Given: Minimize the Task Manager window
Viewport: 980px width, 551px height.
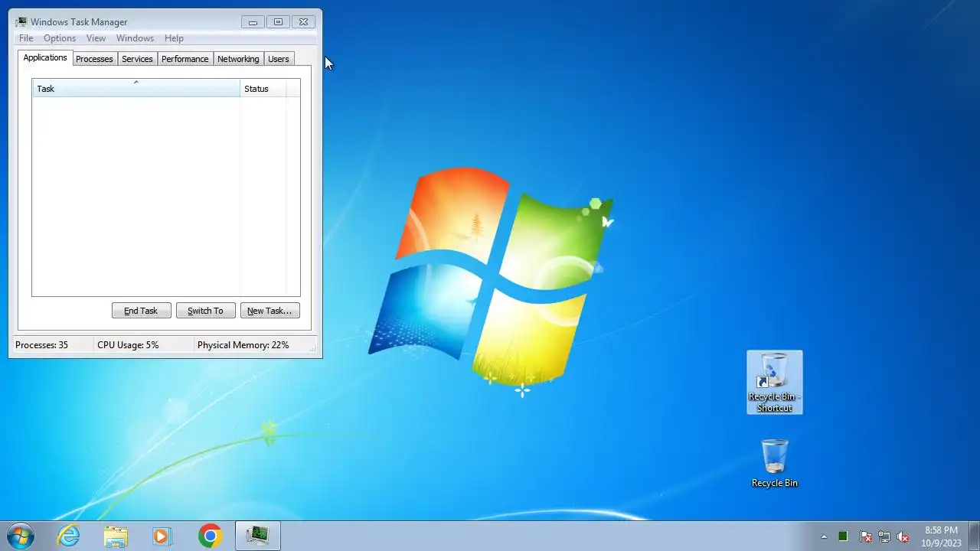Looking at the screenshot, I should point(253,22).
